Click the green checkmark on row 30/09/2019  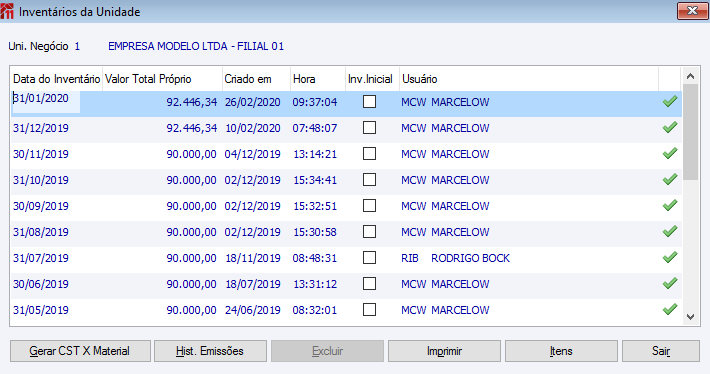[x=670, y=206]
